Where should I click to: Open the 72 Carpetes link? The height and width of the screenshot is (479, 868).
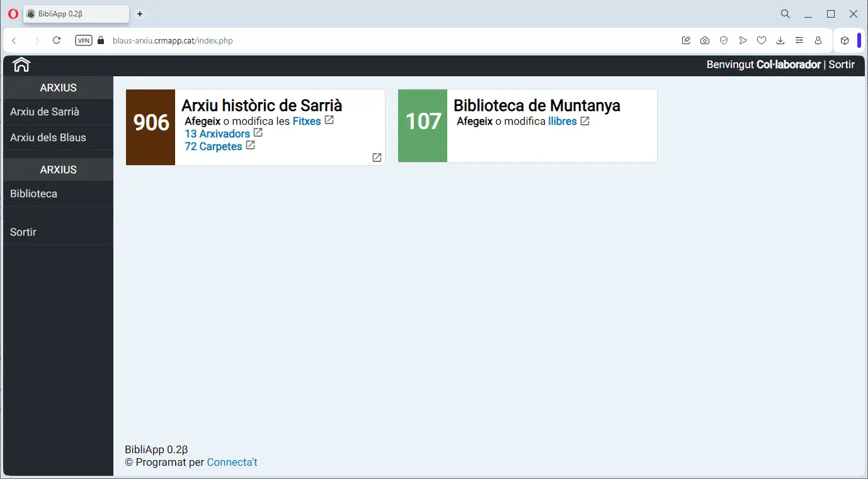point(214,146)
